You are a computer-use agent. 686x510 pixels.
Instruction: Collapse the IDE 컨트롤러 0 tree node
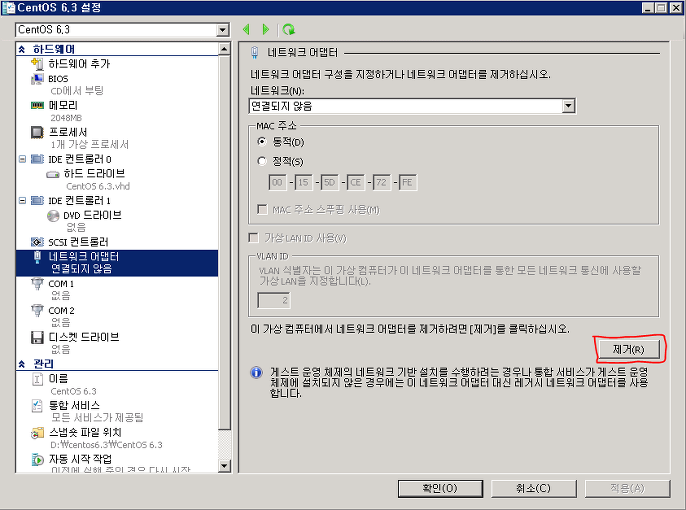coord(22,159)
